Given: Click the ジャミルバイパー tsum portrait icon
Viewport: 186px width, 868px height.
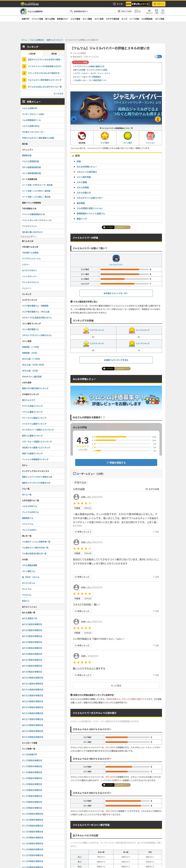Looking at the screenshot, I should (x=116, y=258).
